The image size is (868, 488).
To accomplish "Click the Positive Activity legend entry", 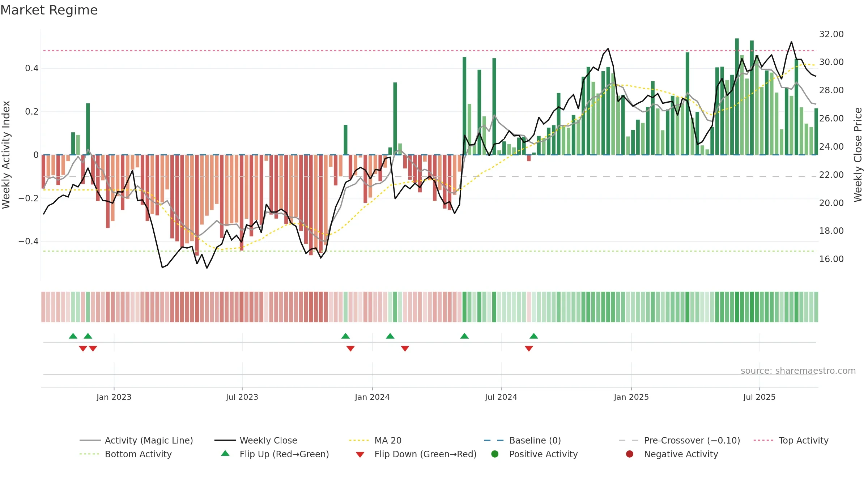I will click(535, 454).
